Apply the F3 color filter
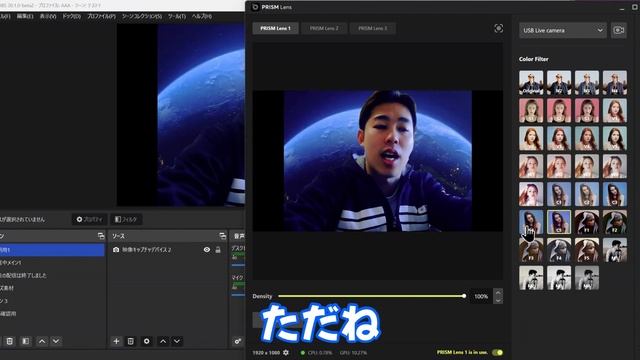Screen dimensions: 640x360 (x=531, y=250)
